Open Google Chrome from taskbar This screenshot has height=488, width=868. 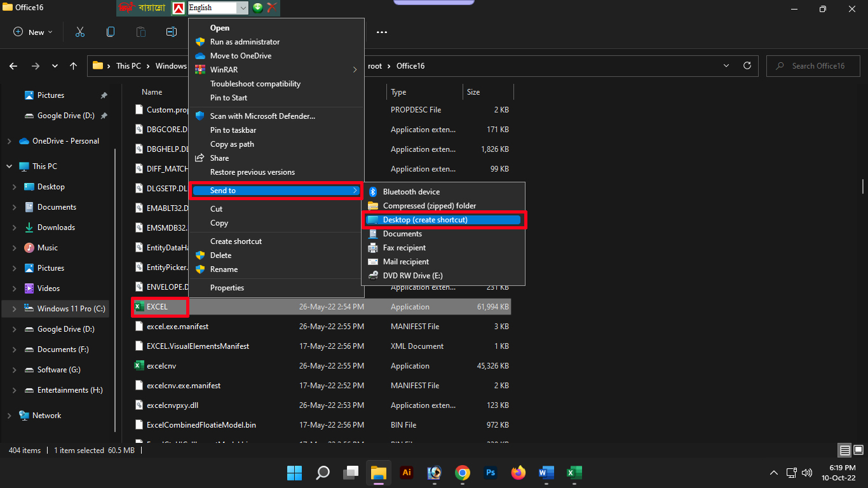pyautogui.click(x=463, y=473)
